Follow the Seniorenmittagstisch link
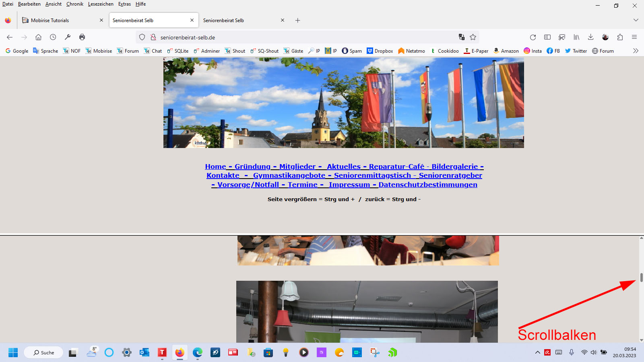This screenshot has height=362, width=644. (372, 175)
